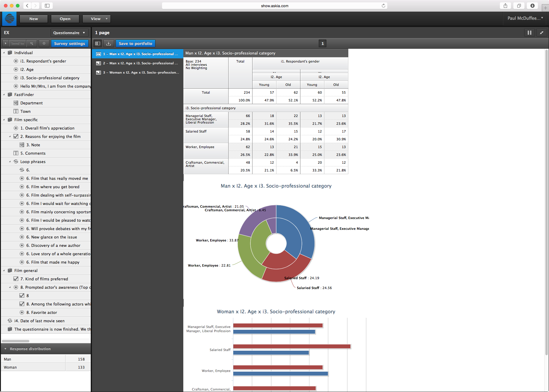Open the Paul McDuffee user menu

(x=525, y=18)
